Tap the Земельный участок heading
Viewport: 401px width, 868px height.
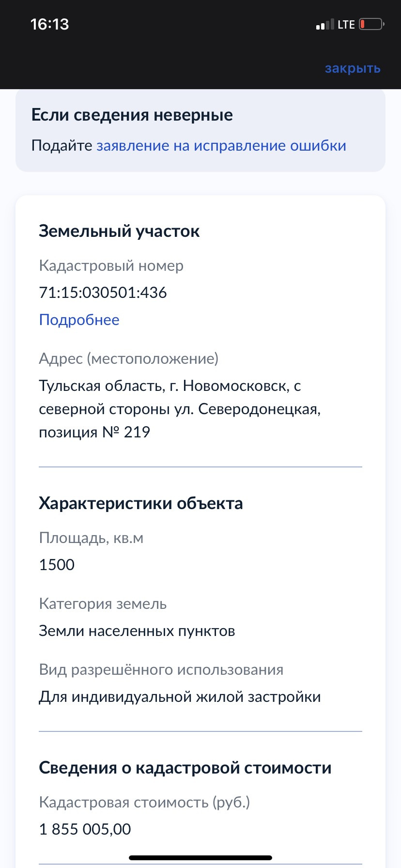(119, 231)
